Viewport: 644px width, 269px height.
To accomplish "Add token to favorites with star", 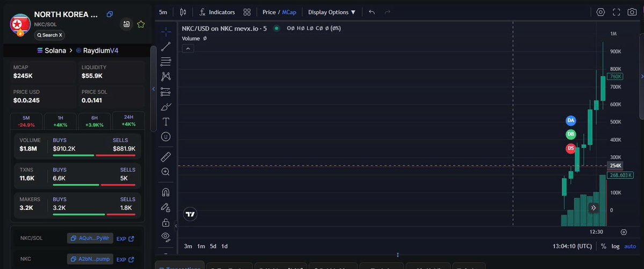I will coord(141,24).
